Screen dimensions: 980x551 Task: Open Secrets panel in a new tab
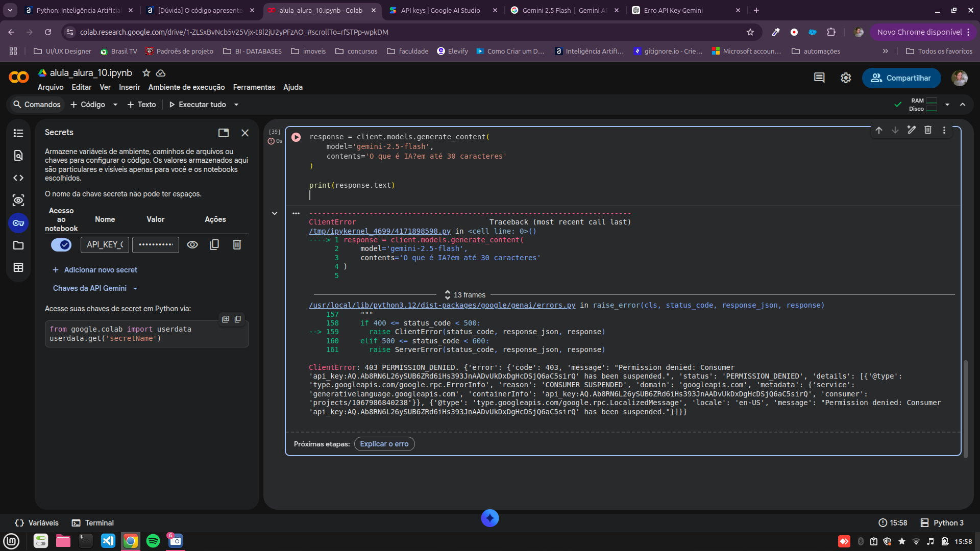(224, 133)
